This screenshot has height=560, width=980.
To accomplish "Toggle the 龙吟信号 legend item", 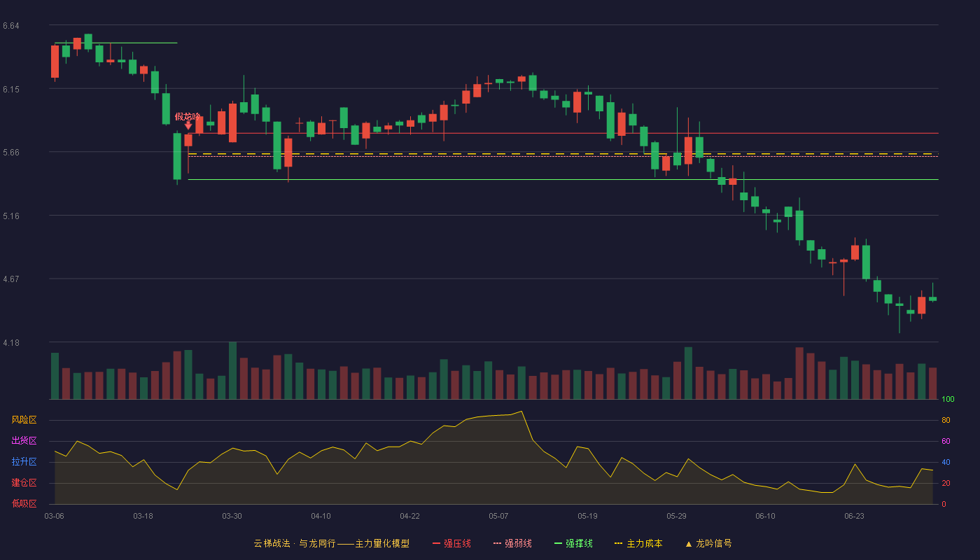I will 708,543.
